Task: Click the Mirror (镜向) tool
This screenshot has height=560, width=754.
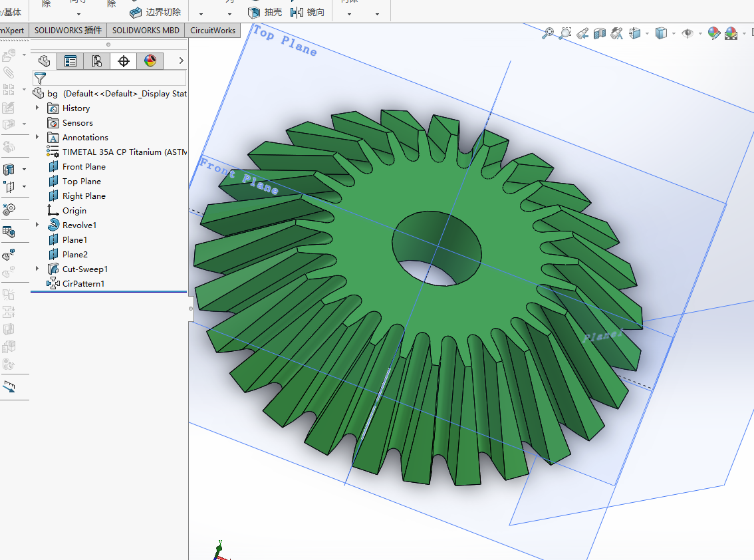Action: pos(308,12)
